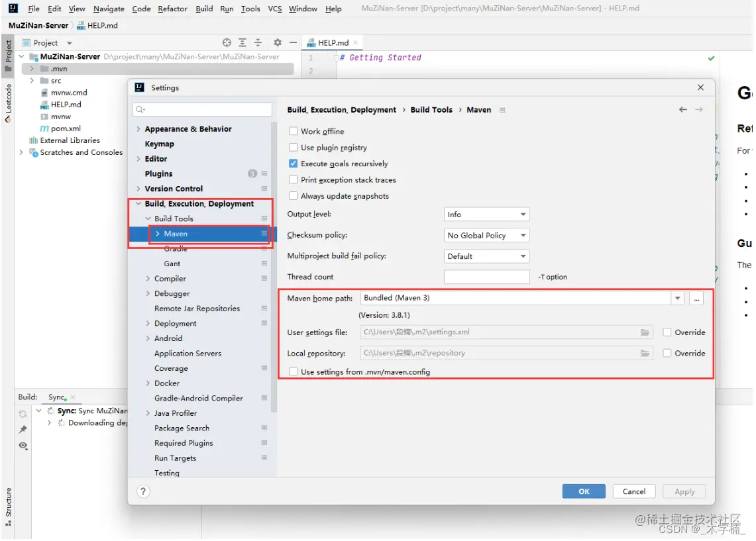This screenshot has height=541, width=756.
Task: Open the Output level dropdown
Action: click(486, 215)
